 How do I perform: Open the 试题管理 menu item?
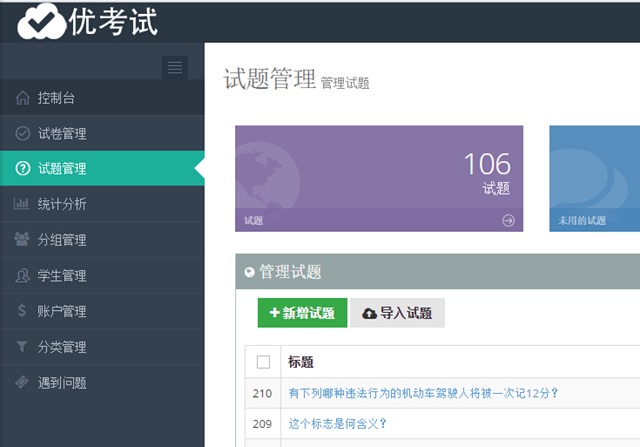62,169
